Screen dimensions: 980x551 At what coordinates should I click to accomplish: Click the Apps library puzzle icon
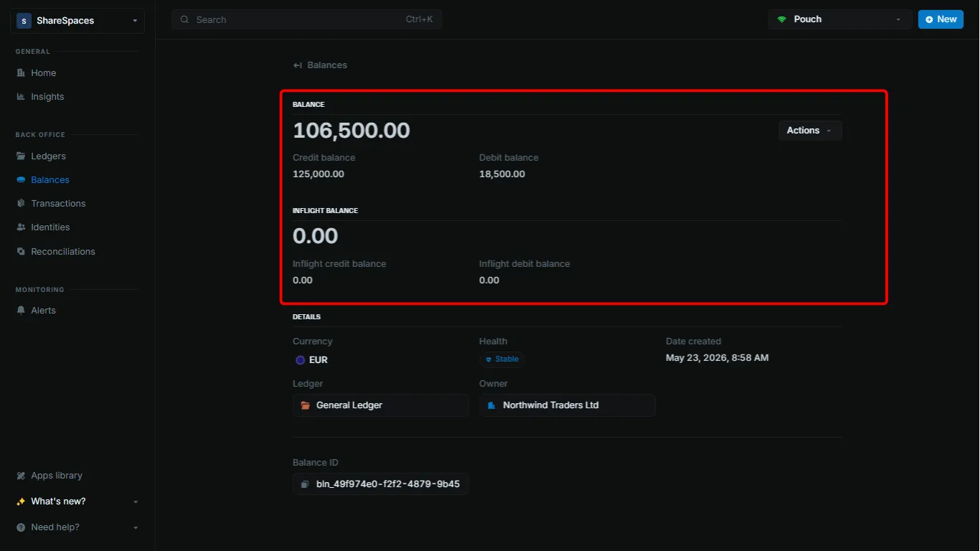(21, 476)
